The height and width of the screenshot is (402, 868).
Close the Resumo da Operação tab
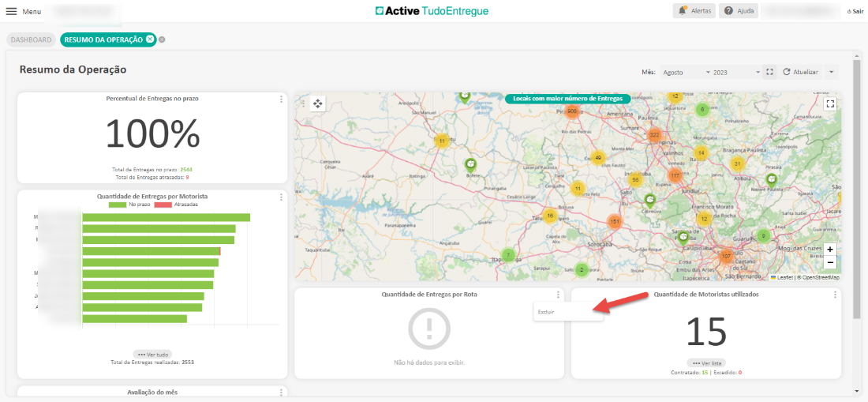coord(150,39)
